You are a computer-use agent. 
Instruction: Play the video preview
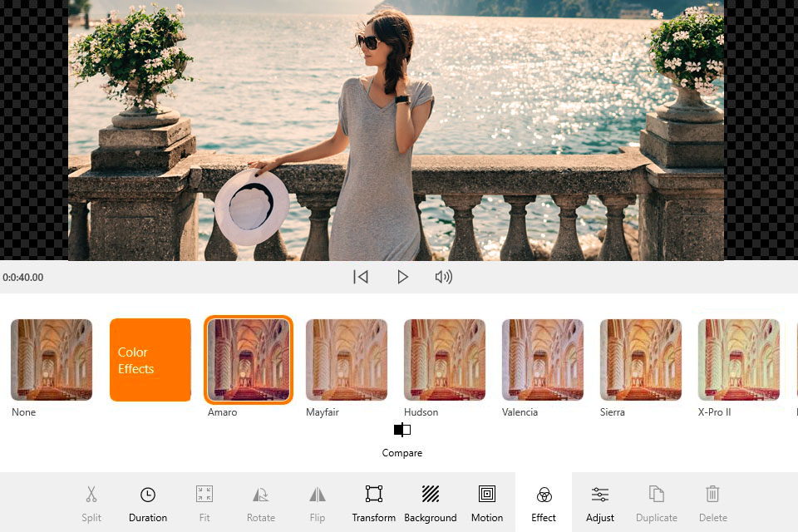[x=402, y=277]
